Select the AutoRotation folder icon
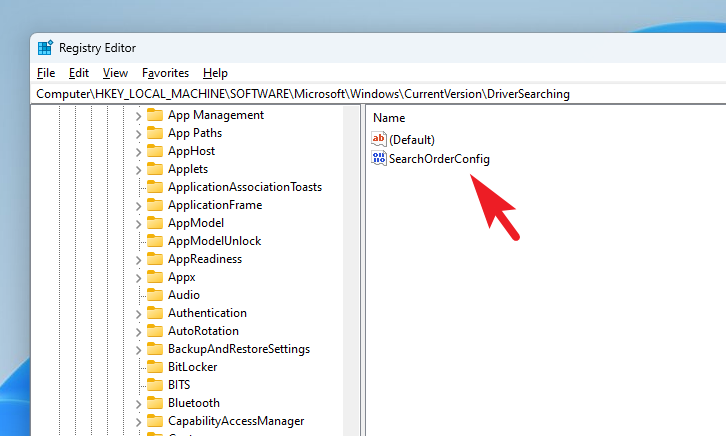This screenshot has width=726, height=436. point(155,331)
